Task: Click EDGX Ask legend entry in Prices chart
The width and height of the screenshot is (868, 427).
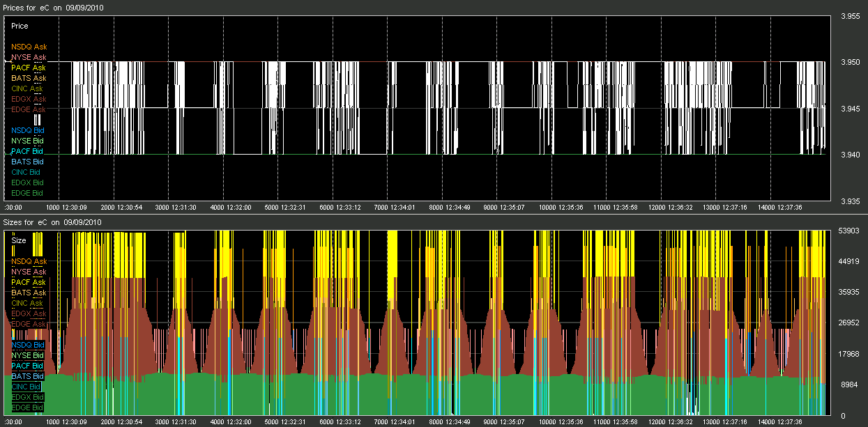Action: point(29,99)
